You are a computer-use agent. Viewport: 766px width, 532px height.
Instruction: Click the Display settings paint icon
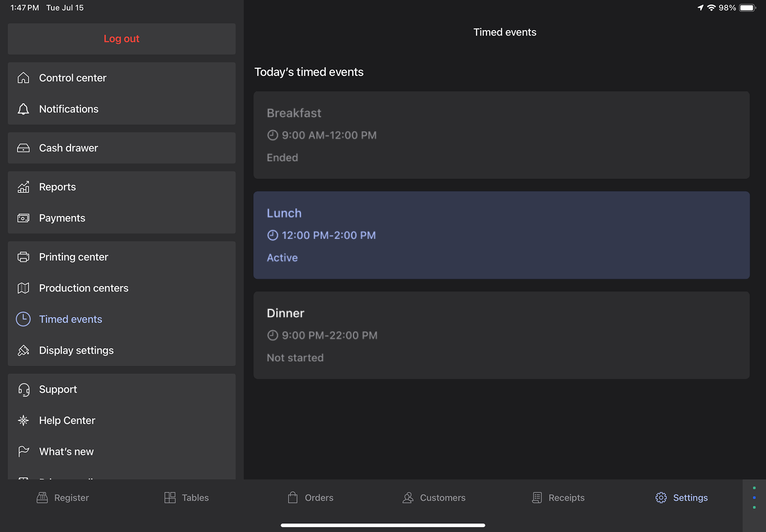pyautogui.click(x=24, y=350)
